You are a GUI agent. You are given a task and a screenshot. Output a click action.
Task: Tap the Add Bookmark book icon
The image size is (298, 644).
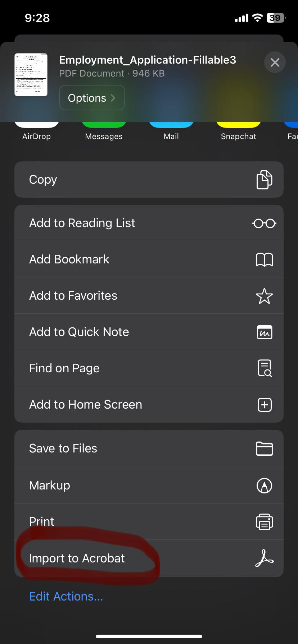[264, 259]
